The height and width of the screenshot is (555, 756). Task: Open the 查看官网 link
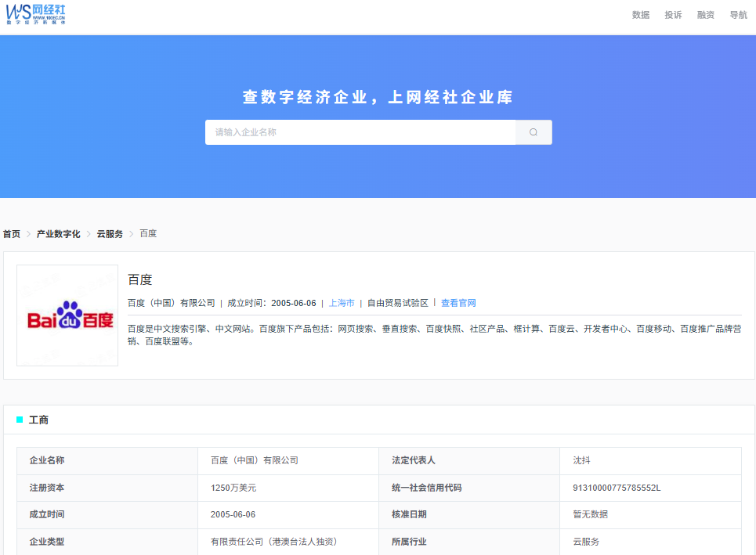(458, 303)
